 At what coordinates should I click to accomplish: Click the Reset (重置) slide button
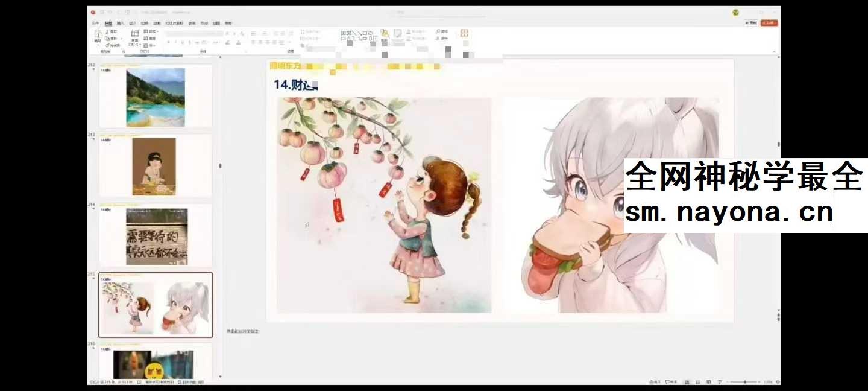pyautogui.click(x=151, y=38)
